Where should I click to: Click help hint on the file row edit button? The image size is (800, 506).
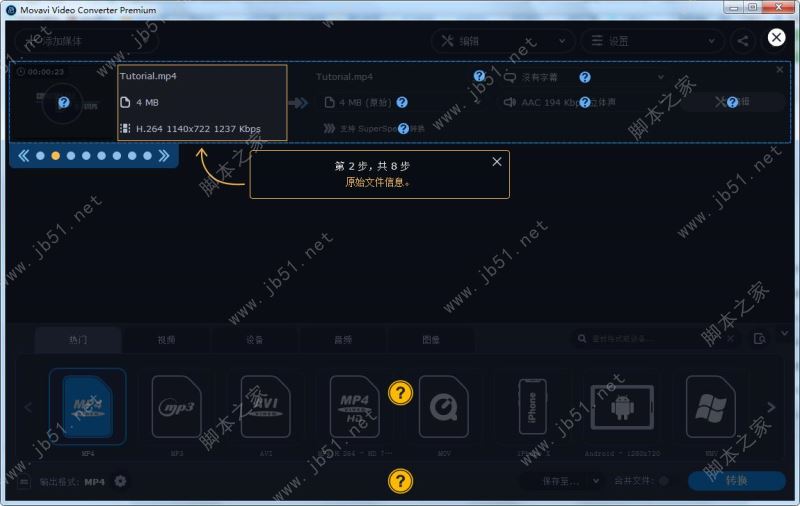732,103
